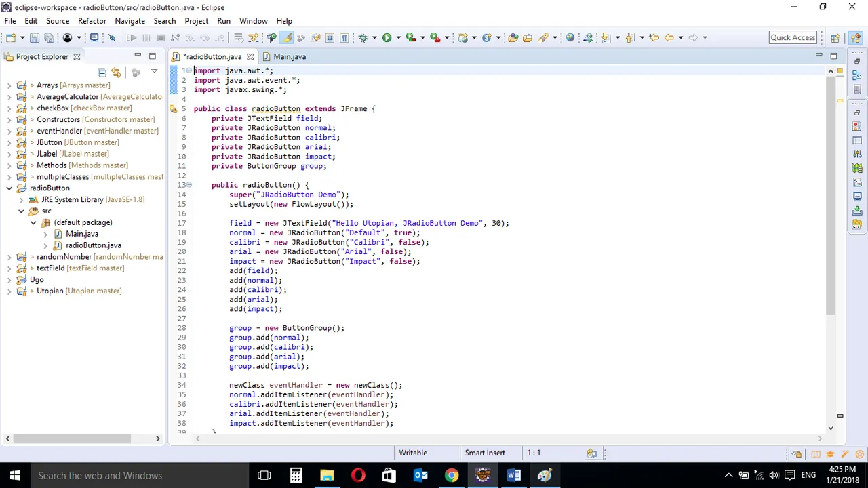Screen dimensions: 868x488
Task: Click the Open Perspective icon
Action: (835, 38)
